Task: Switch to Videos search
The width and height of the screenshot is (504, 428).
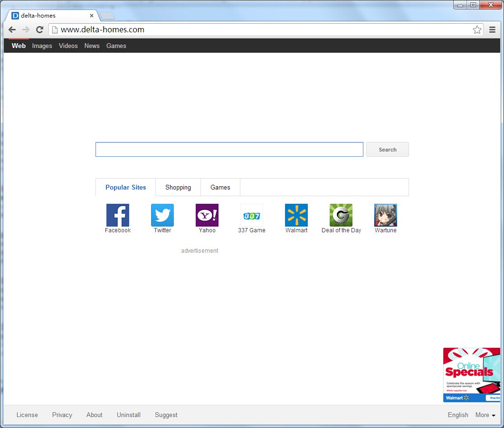Action: tap(68, 46)
